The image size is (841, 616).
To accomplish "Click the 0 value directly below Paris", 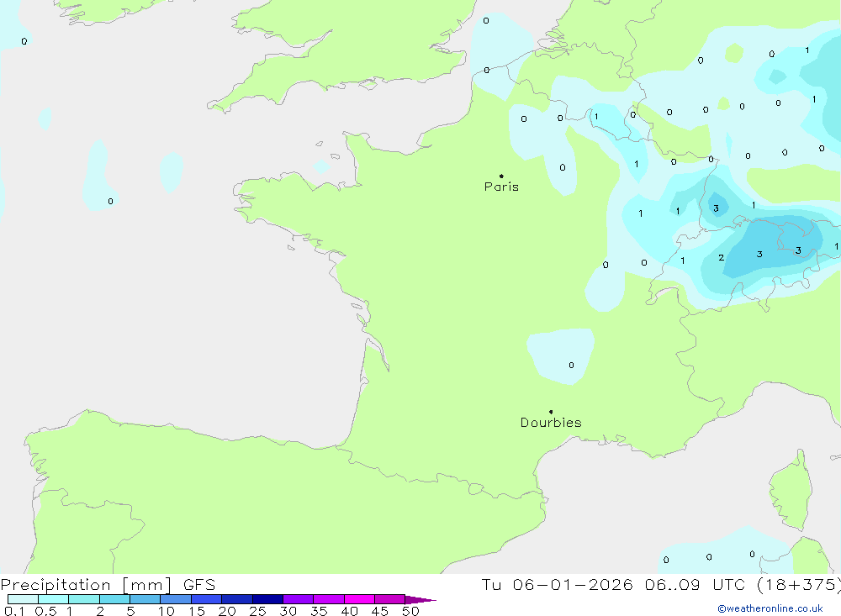I will [x=562, y=168].
